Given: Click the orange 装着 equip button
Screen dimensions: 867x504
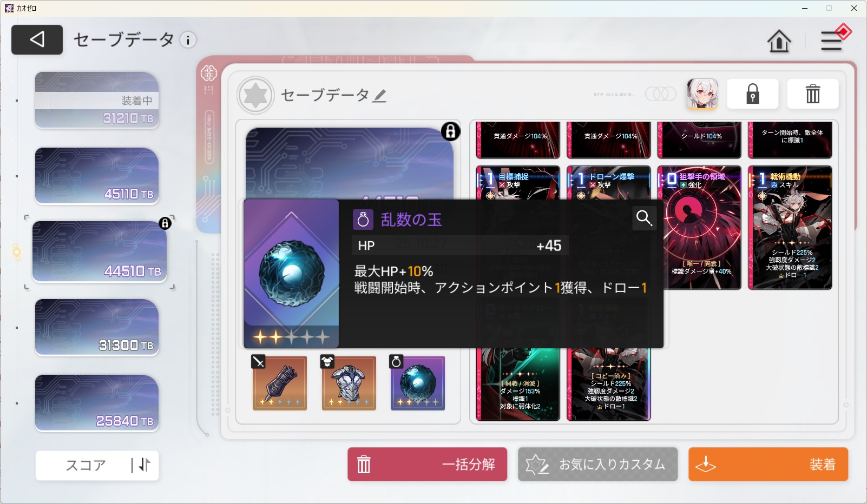Looking at the screenshot, I should pyautogui.click(x=768, y=464).
